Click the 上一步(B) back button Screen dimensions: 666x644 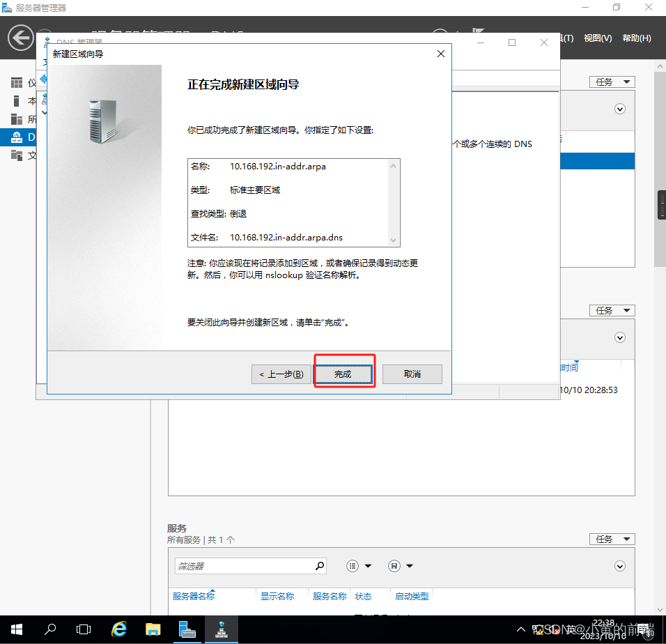click(281, 374)
